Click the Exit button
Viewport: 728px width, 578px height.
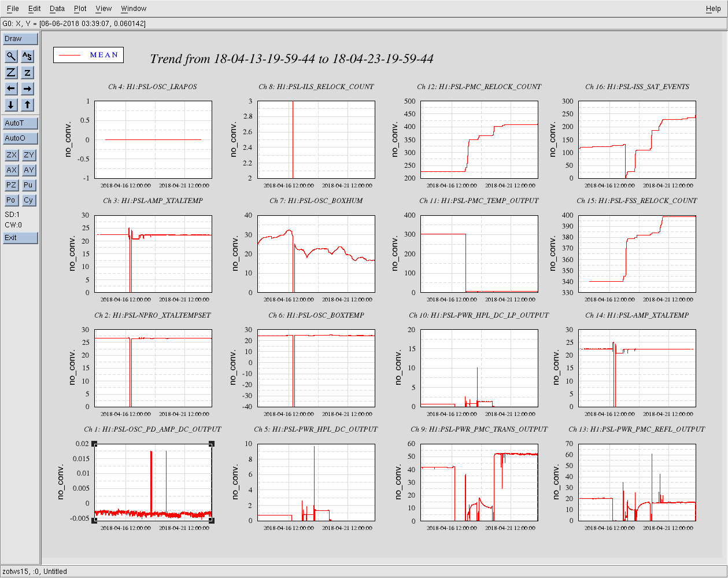pos(20,238)
